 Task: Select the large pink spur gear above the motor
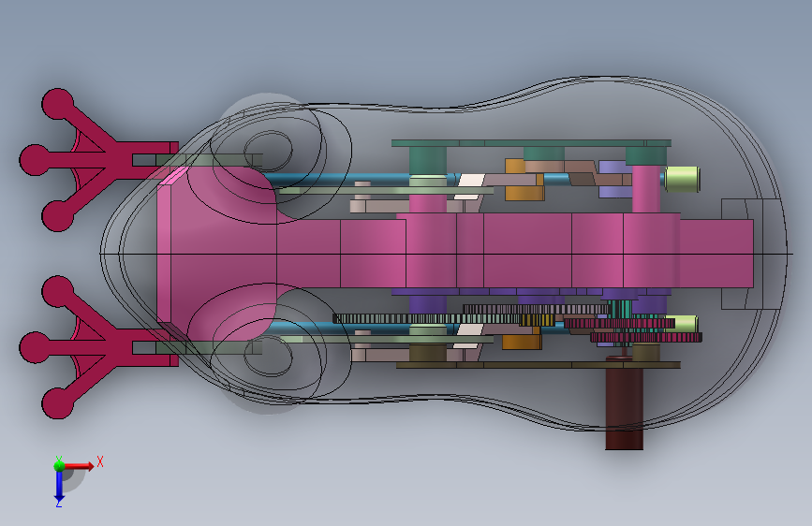click(646, 338)
